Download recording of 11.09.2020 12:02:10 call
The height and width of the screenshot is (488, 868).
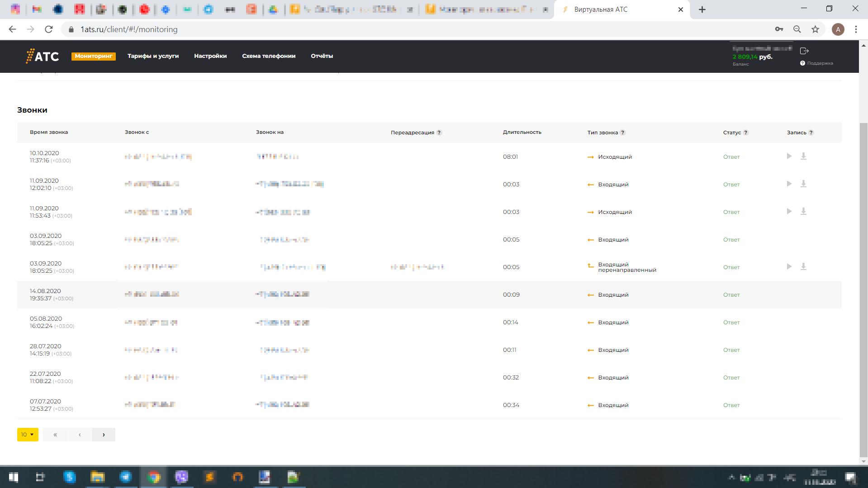point(803,184)
